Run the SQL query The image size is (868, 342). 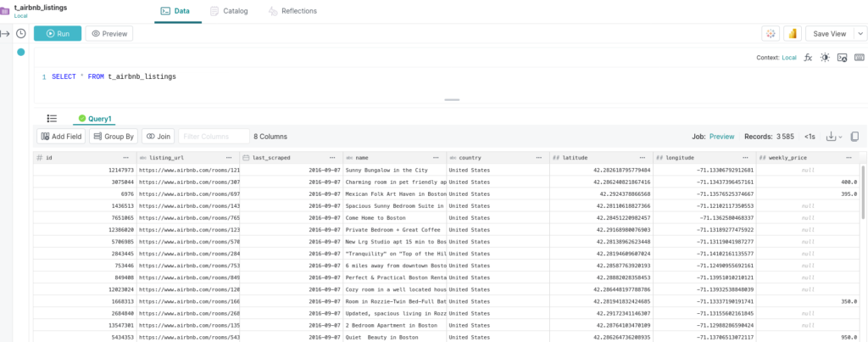58,33
